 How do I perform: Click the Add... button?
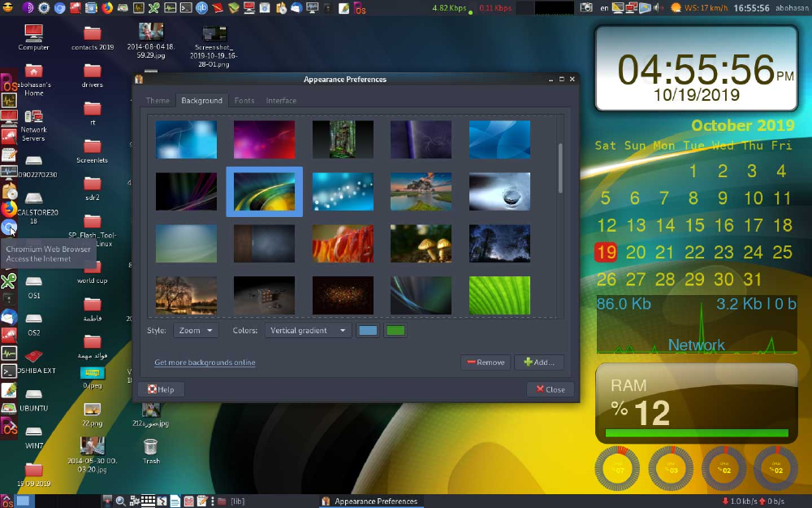538,363
